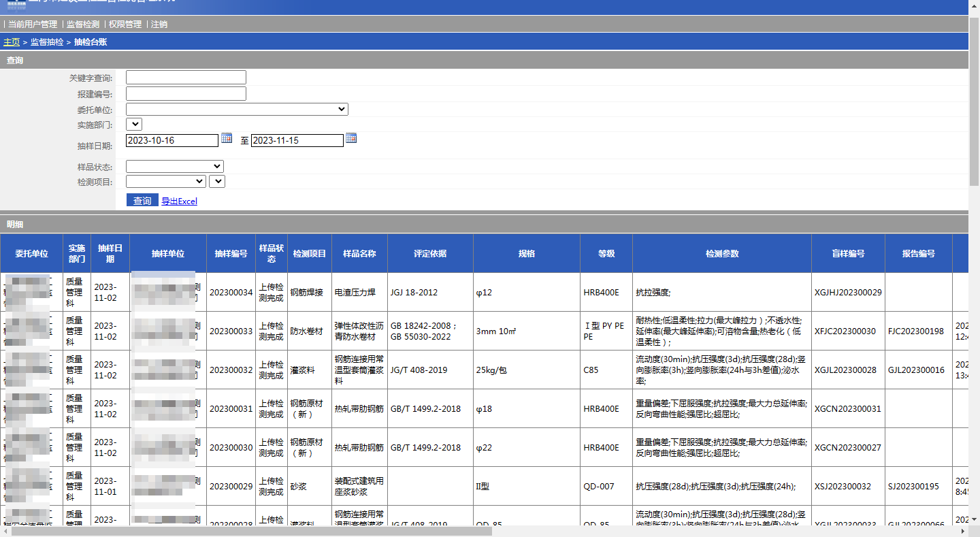Click the horizontal scrollbar at the bottom

pos(252,531)
